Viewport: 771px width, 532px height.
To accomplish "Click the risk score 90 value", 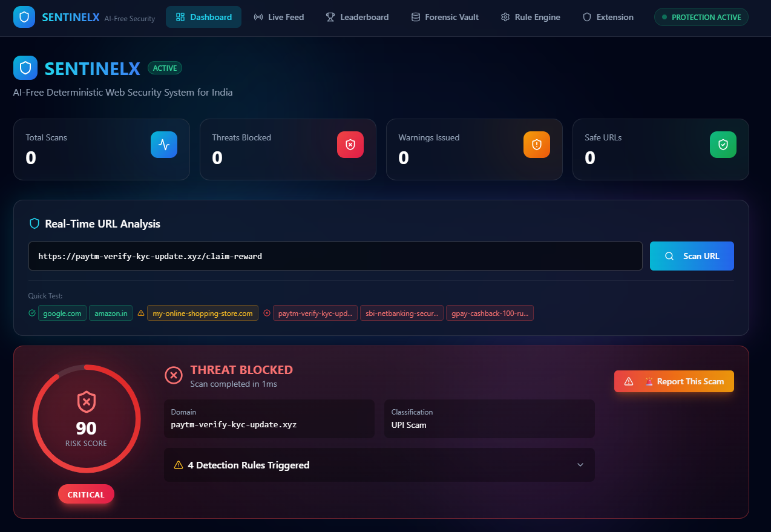I will click(87, 428).
